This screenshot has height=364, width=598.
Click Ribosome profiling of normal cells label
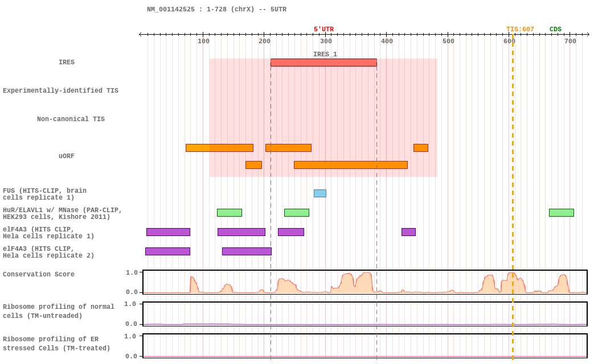[58, 311]
